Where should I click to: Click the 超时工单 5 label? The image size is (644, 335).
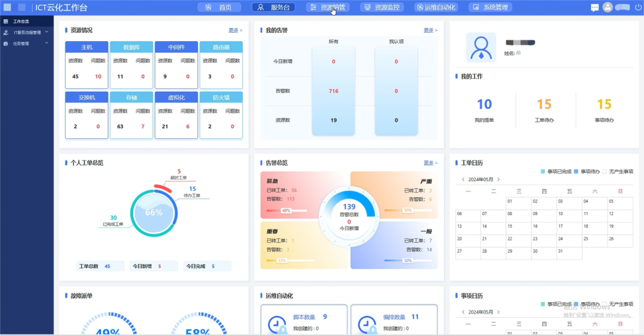click(x=179, y=175)
